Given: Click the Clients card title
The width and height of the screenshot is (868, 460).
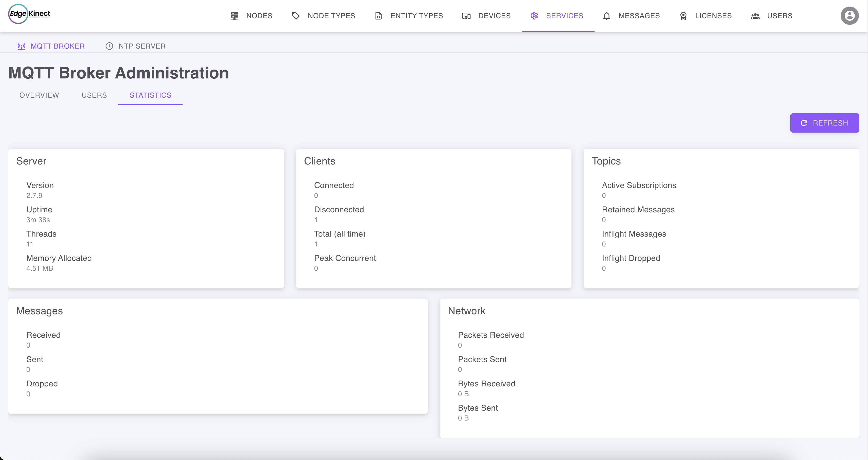Looking at the screenshot, I should point(320,161).
